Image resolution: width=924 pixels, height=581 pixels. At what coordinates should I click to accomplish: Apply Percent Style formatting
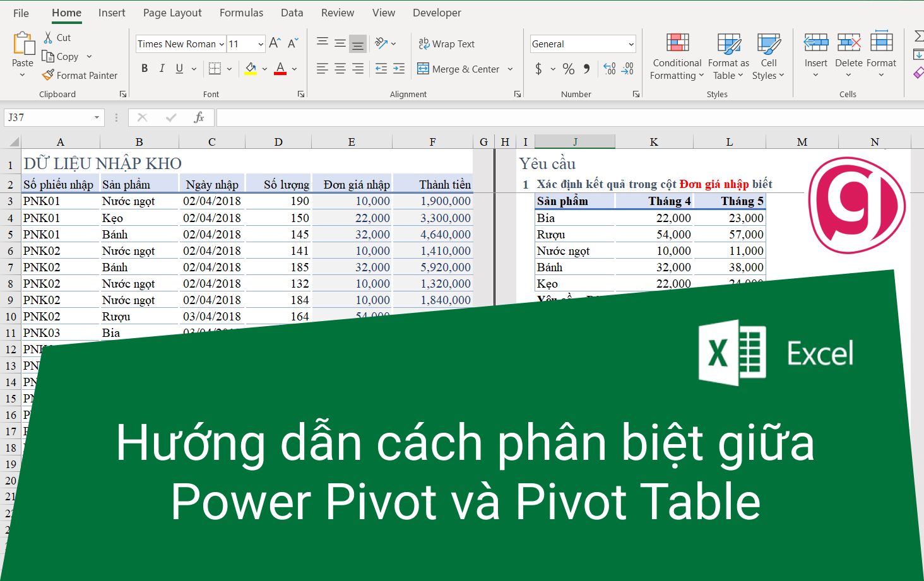568,69
